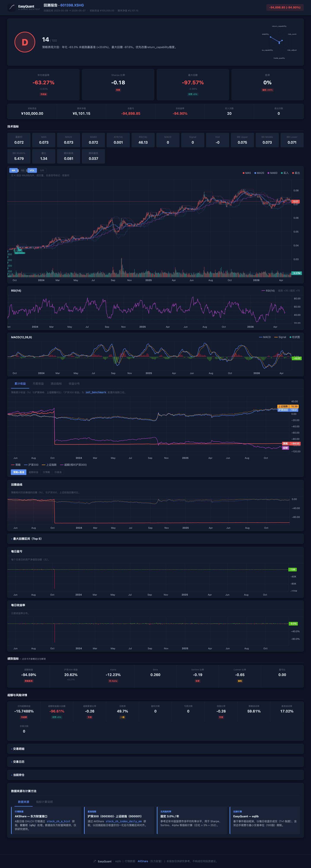This screenshot has height=868, width=311.
Task: Select the 仅基准 view button
Action: click(x=58, y=472)
